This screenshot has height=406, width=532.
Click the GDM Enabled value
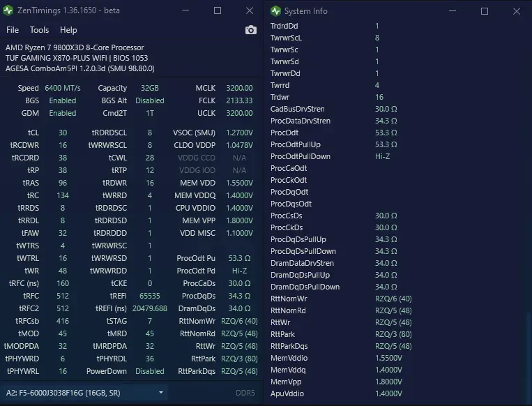coord(63,113)
